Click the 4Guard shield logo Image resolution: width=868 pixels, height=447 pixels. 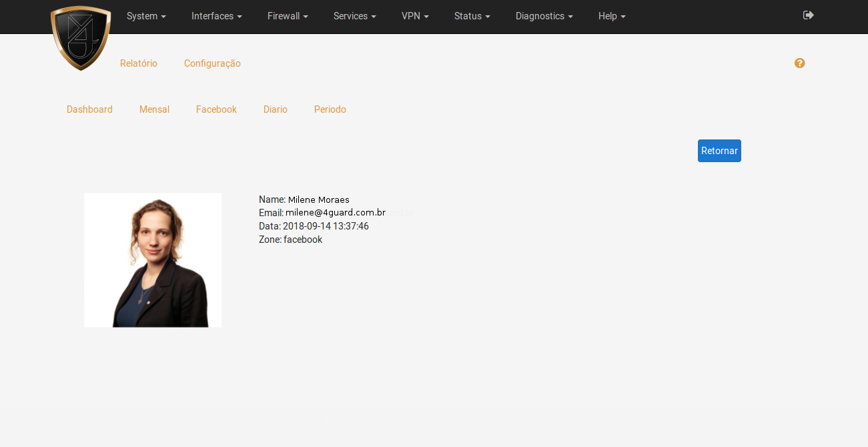[x=81, y=37]
